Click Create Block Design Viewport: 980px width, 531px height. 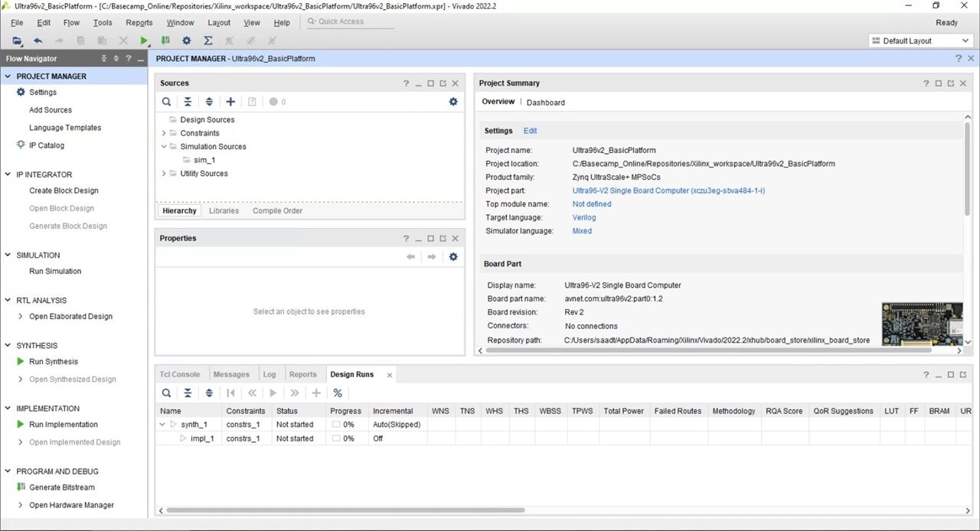(64, 191)
